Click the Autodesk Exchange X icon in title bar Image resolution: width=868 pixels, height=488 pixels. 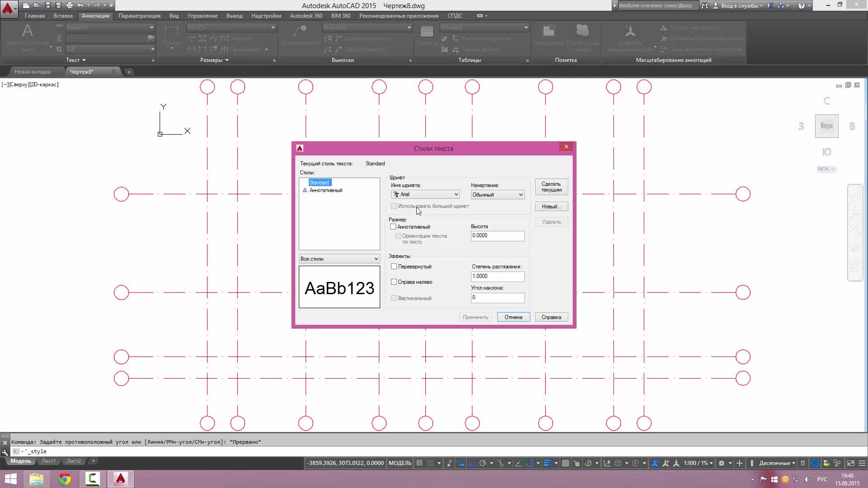pos(770,5)
